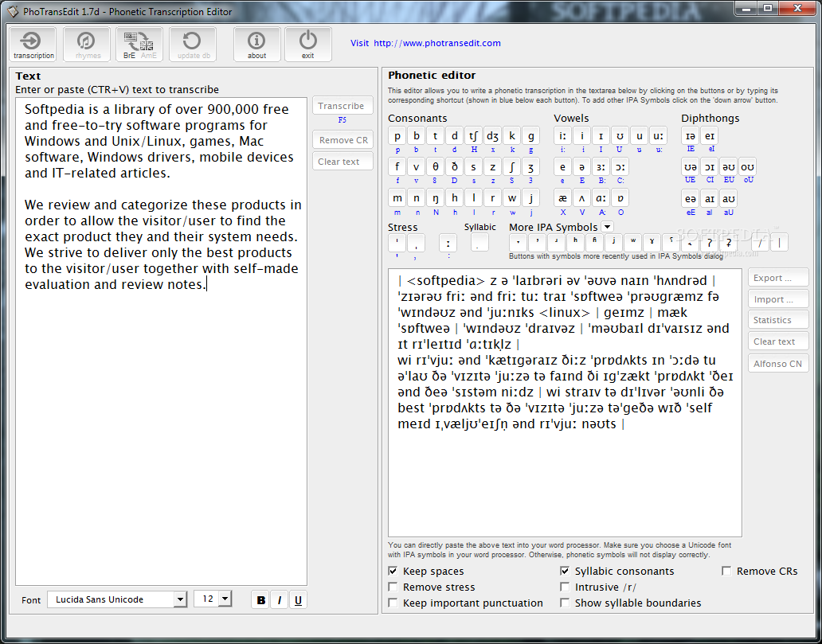Insert the dʒ consonant symbol

click(492, 136)
